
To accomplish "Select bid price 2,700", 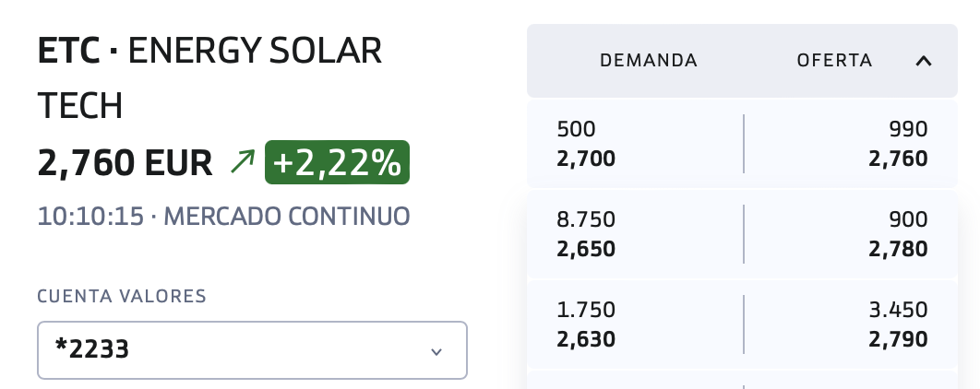I will tap(586, 159).
